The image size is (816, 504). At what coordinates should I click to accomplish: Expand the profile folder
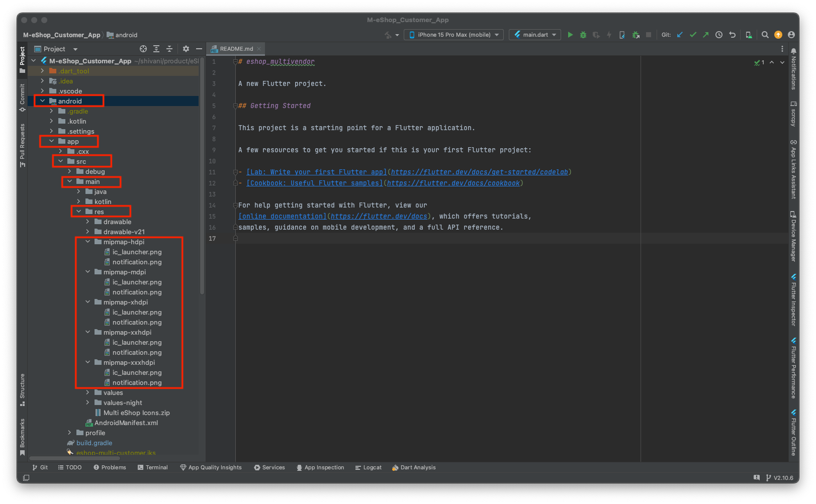coord(69,433)
